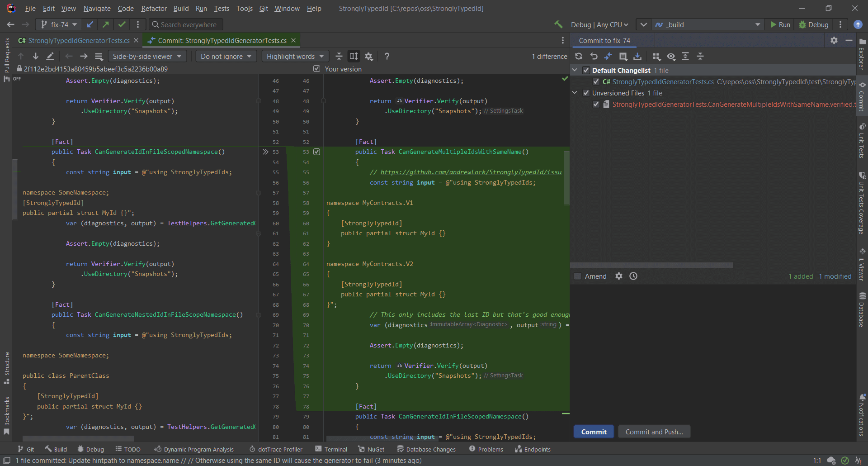
Task: Open the Terminal tool window tab
Action: tap(331, 449)
